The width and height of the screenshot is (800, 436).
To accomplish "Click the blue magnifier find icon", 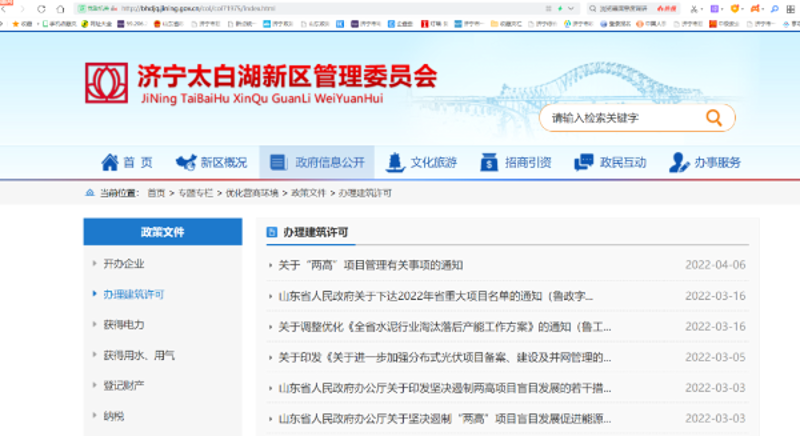I will pyautogui.click(x=774, y=9).
